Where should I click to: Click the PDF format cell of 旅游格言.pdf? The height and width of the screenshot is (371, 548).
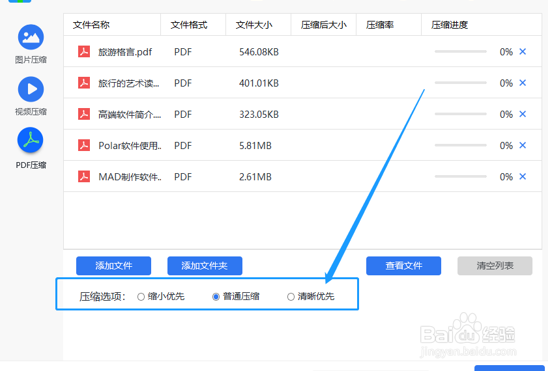click(183, 52)
